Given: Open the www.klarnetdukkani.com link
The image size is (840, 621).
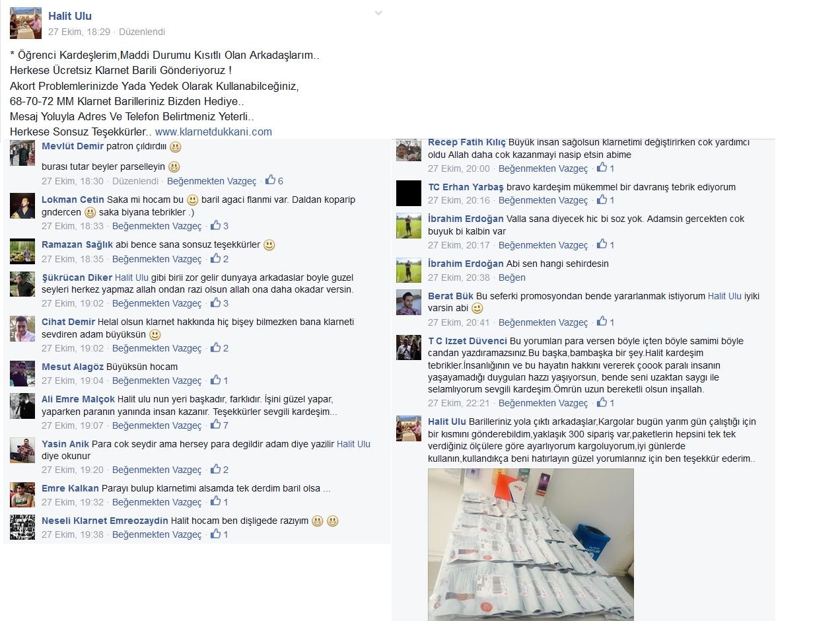Looking at the screenshot, I should pos(213,131).
